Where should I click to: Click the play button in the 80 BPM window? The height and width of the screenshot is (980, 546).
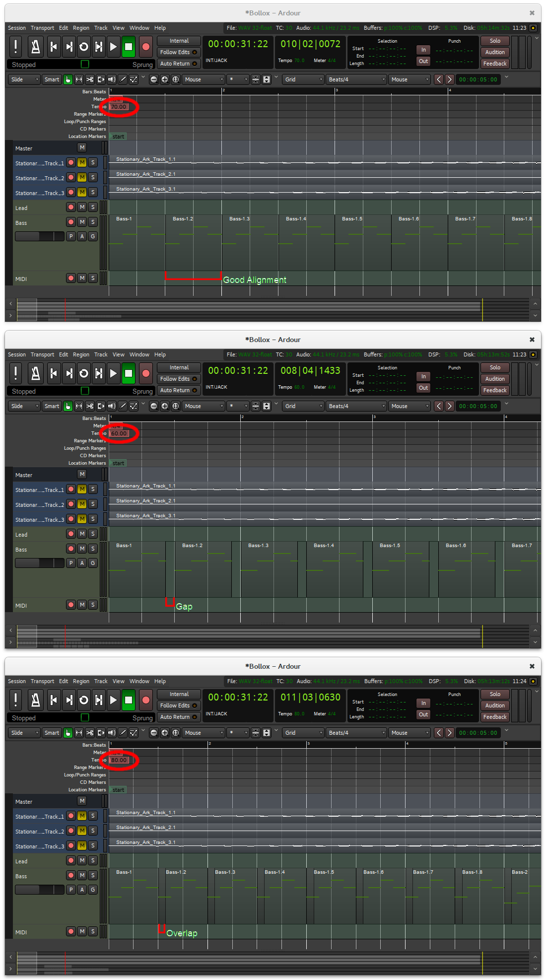113,700
